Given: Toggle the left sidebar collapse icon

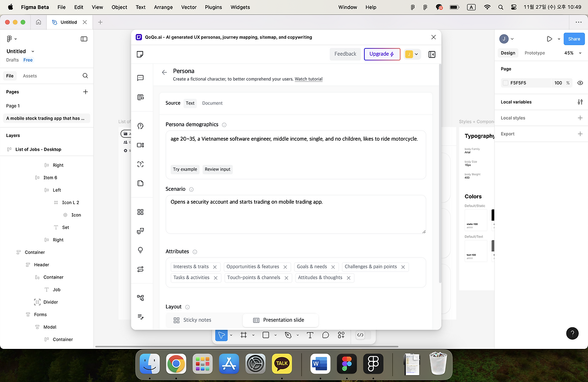Looking at the screenshot, I should pyautogui.click(x=84, y=39).
